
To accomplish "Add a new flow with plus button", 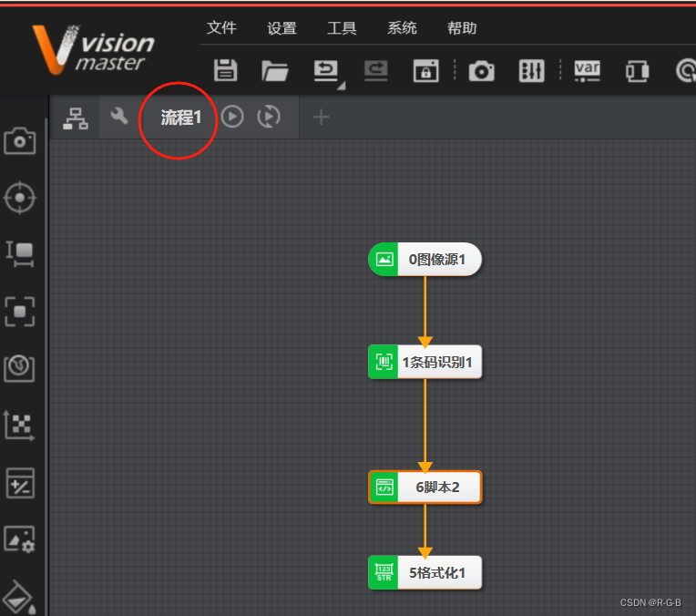I will click(321, 118).
